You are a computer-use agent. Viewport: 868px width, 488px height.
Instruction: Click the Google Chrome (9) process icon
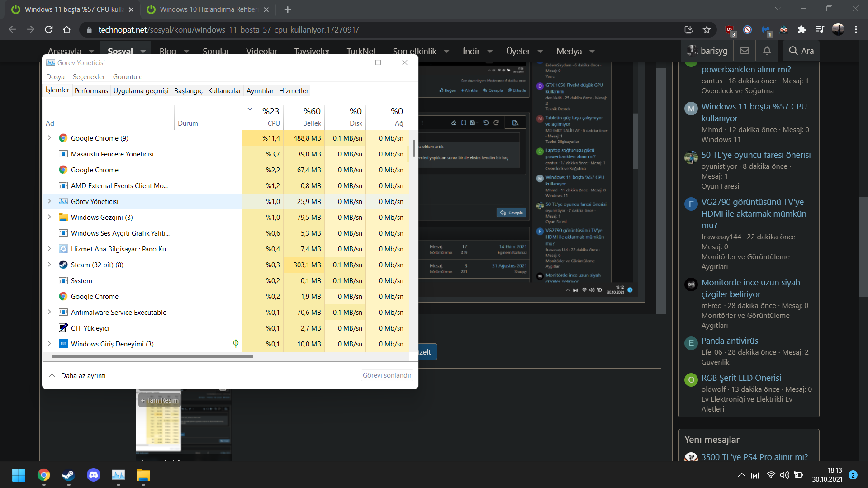[63, 138]
